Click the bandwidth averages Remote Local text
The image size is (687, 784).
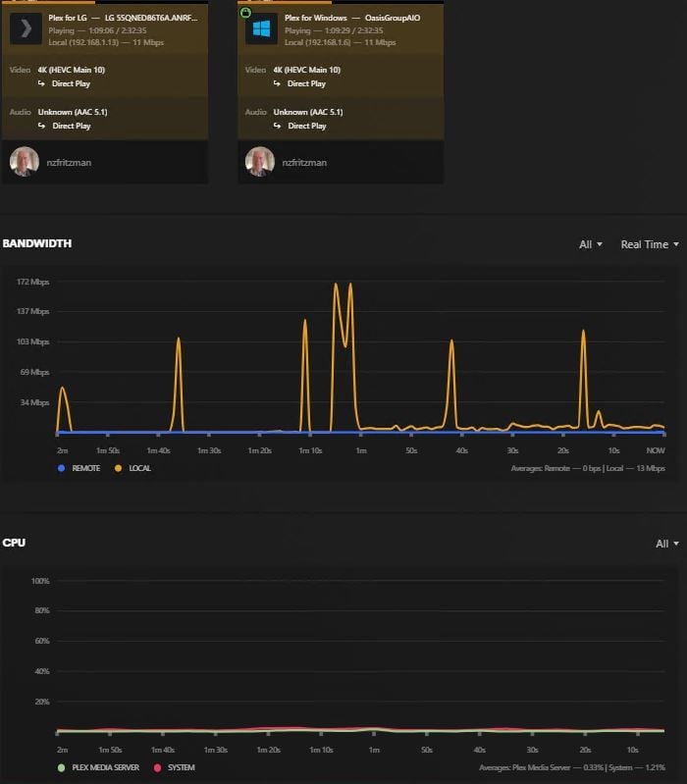(x=588, y=468)
